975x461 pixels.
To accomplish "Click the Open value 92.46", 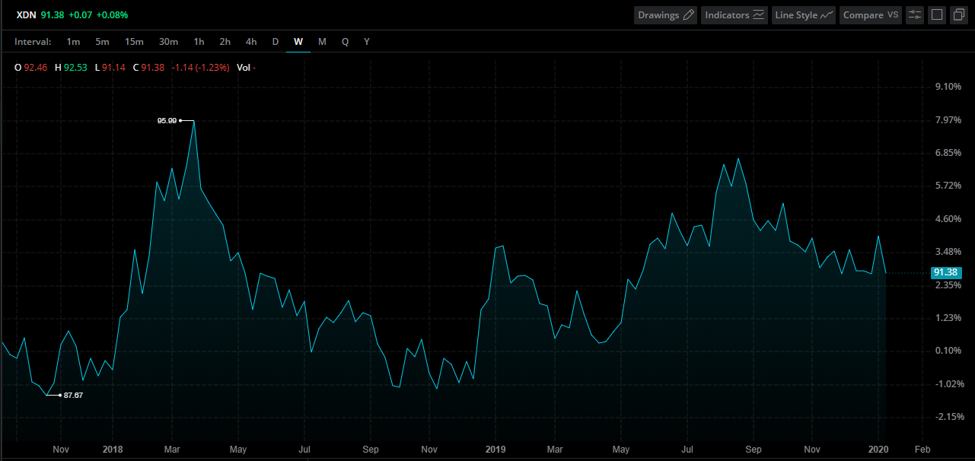I will [x=35, y=67].
